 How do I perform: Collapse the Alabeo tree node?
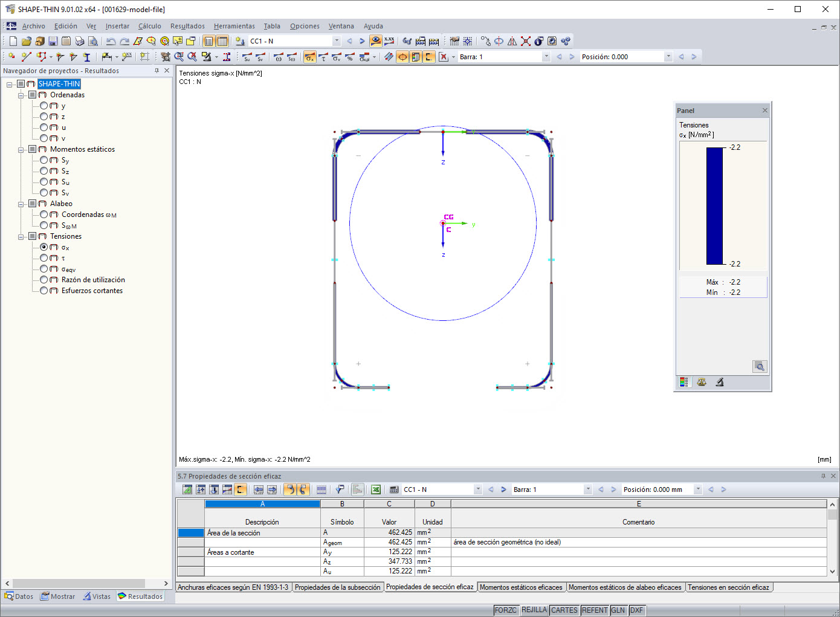pyautogui.click(x=21, y=204)
